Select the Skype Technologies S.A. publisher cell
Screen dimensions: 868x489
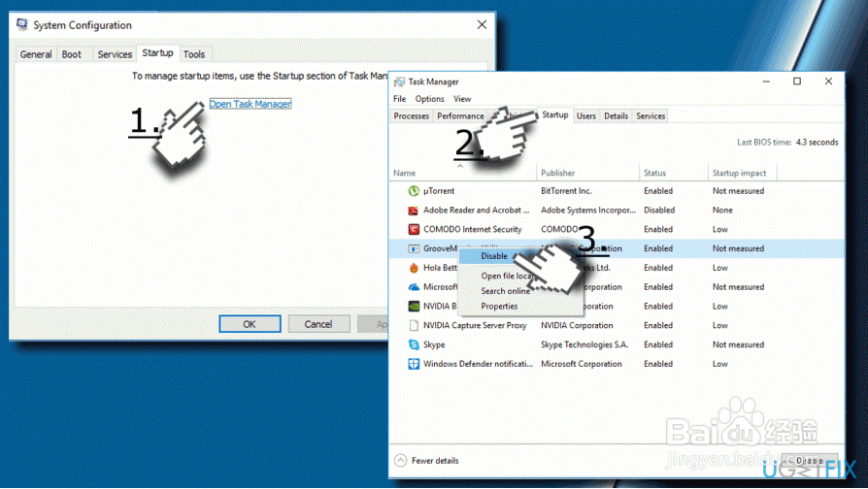(584, 344)
